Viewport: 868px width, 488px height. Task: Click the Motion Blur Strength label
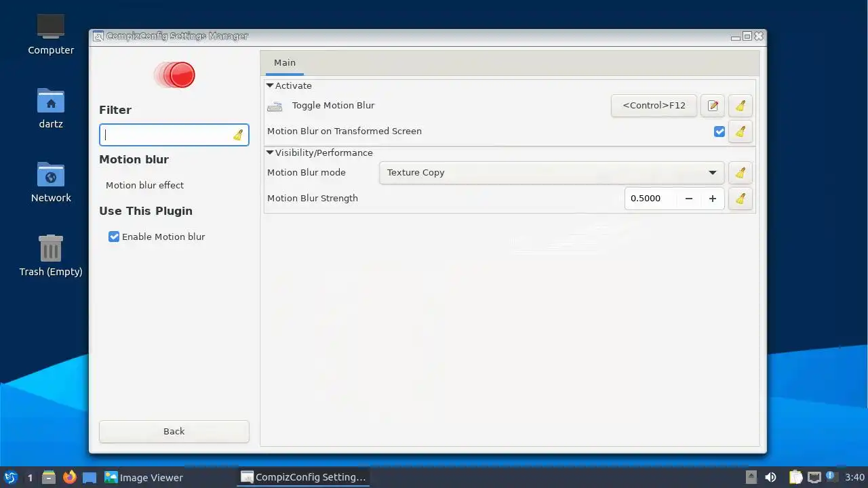tap(313, 199)
